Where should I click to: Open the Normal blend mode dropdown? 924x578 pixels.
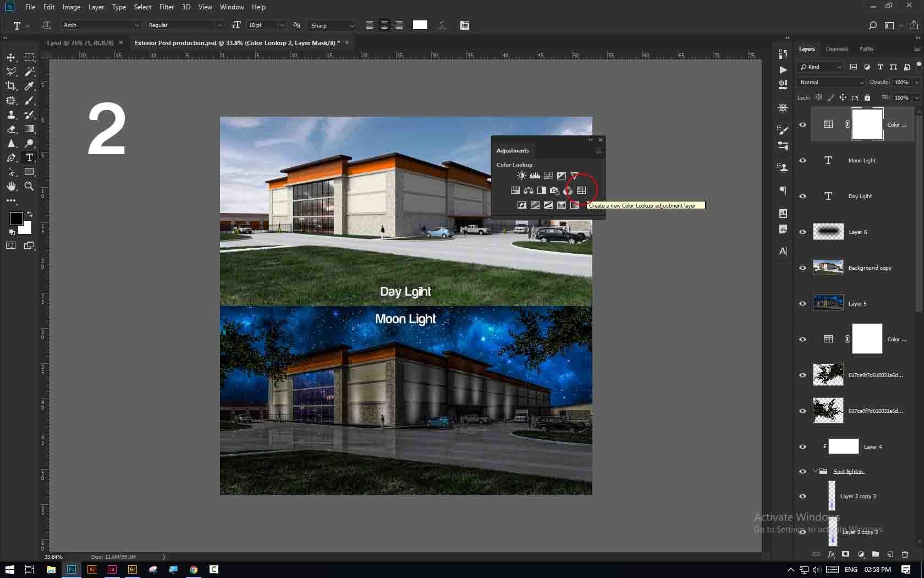(831, 82)
